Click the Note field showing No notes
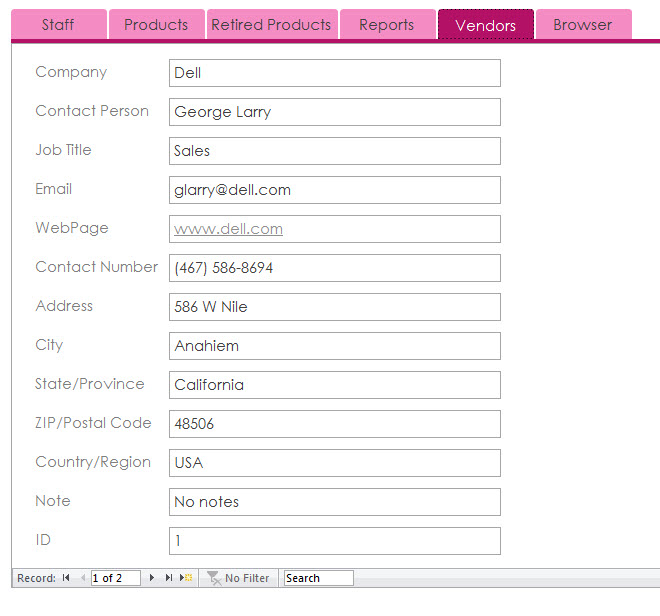 click(x=334, y=502)
